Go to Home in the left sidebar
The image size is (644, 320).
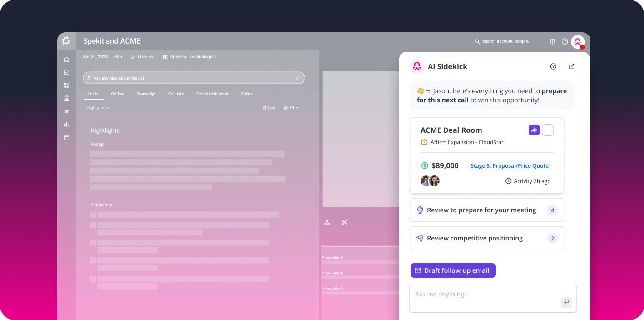pos(67,60)
